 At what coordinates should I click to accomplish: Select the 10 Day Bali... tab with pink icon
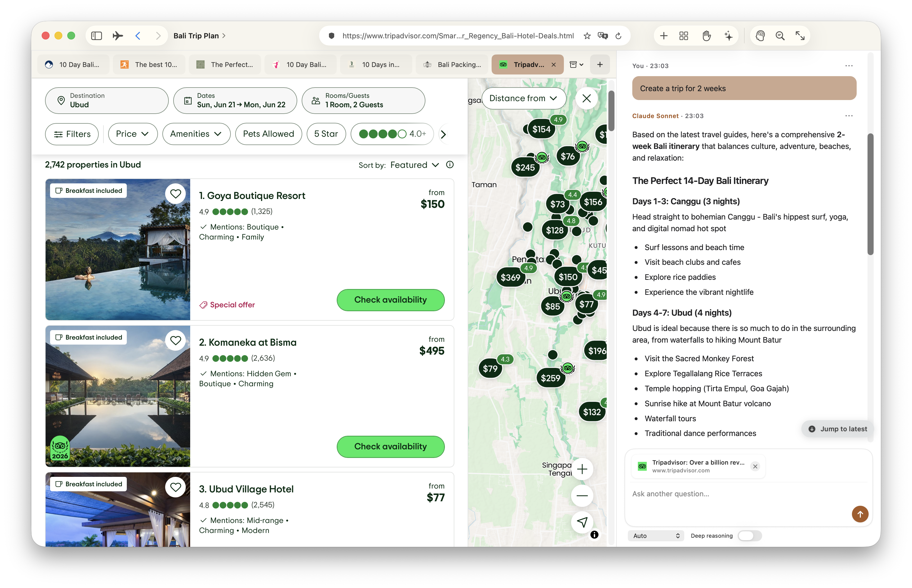point(301,64)
